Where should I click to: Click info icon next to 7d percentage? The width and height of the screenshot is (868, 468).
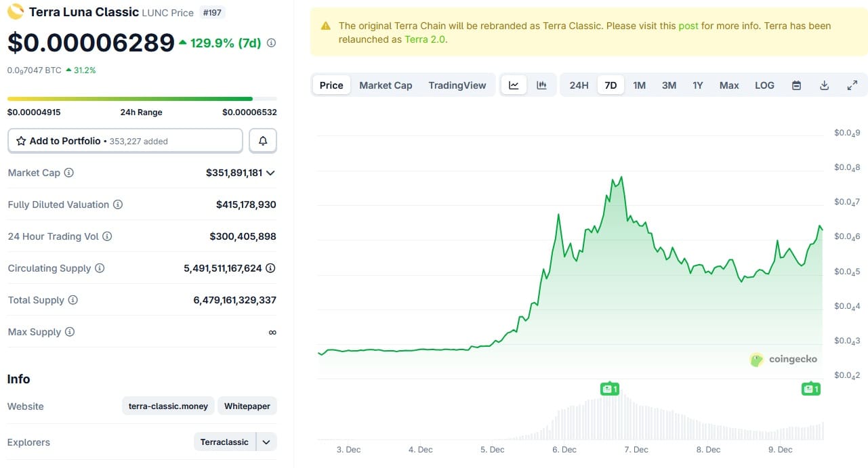point(272,43)
